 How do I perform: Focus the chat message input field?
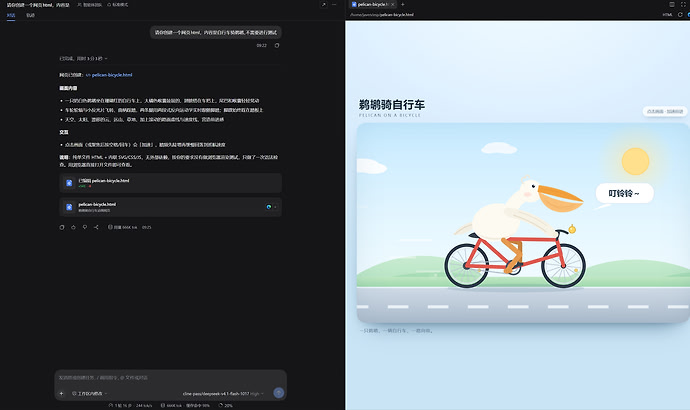click(x=170, y=377)
